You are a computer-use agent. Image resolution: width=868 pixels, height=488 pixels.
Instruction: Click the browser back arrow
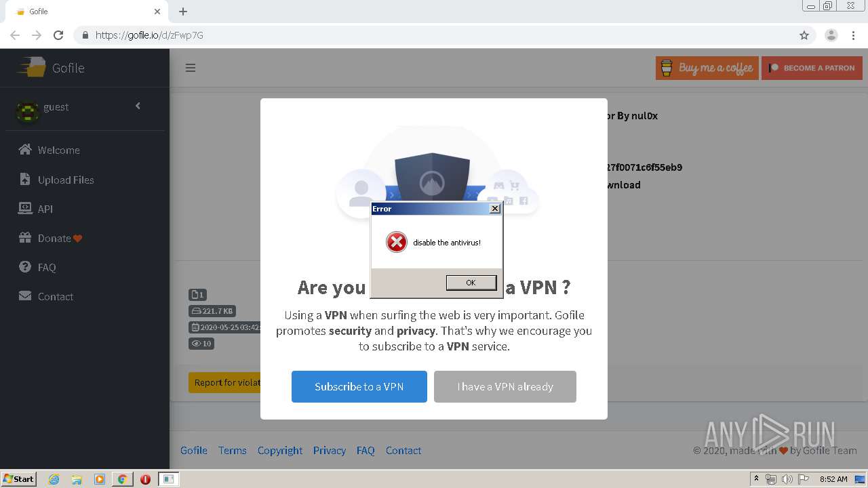click(x=15, y=35)
